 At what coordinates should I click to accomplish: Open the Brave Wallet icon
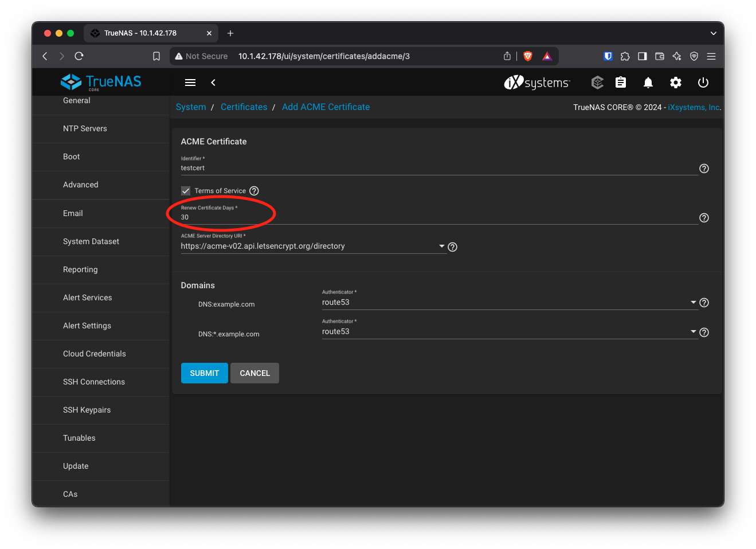click(660, 56)
